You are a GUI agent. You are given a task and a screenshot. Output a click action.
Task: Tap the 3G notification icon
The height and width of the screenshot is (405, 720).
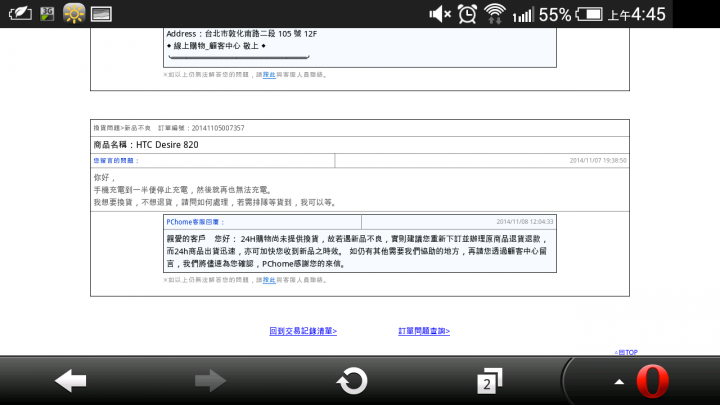pyautogui.click(x=47, y=14)
